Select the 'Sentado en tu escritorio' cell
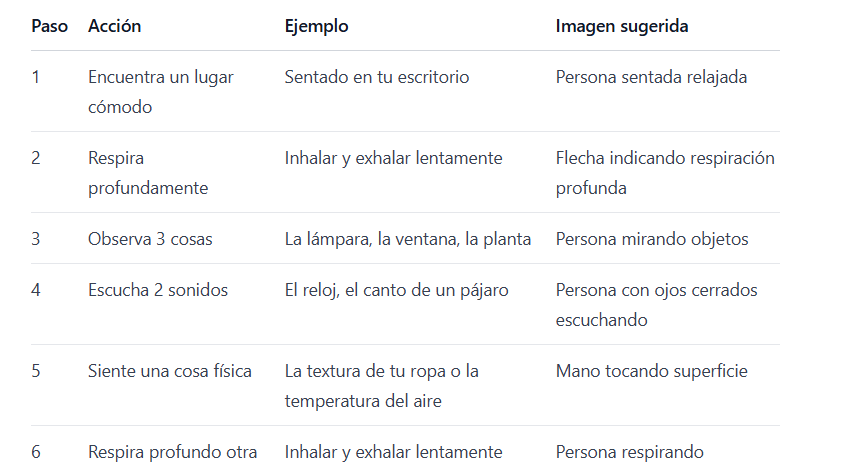 tap(377, 77)
